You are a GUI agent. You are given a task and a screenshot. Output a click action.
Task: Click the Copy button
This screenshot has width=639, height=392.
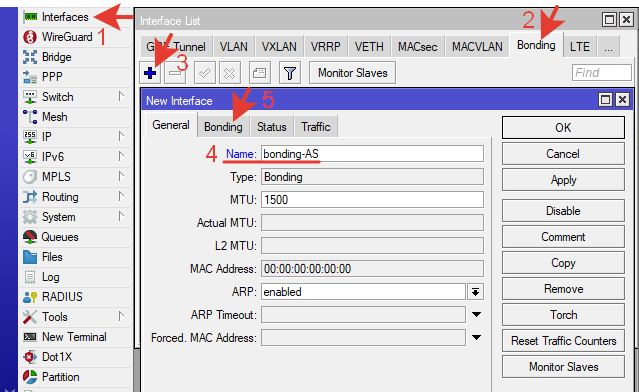pos(563,263)
